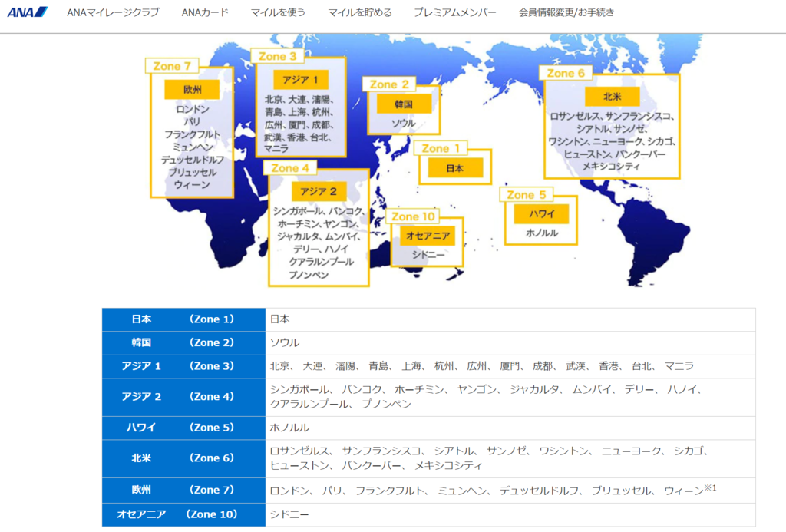Click the ※1 footnote mark after ウィーン
Image resolution: width=786 pixels, height=532 pixels.
710,487
